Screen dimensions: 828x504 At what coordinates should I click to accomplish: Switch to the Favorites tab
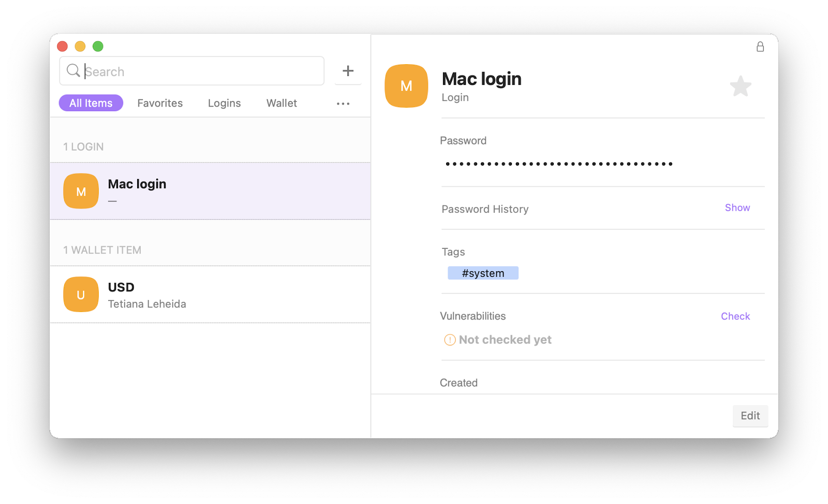(160, 103)
